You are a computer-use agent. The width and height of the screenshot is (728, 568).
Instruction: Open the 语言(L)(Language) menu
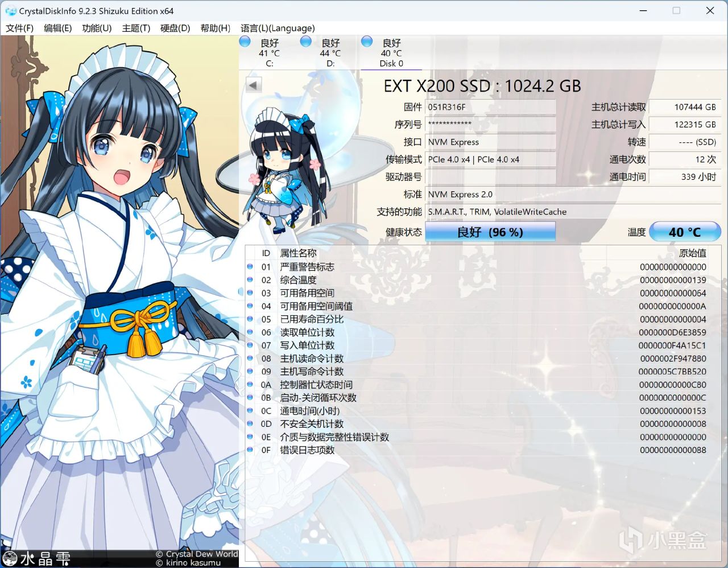[278, 28]
